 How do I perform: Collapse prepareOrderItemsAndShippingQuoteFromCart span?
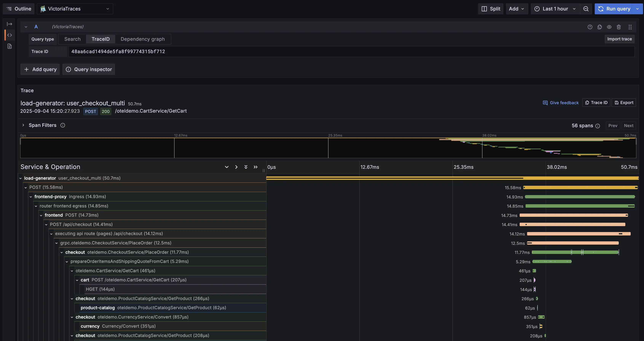point(67,262)
